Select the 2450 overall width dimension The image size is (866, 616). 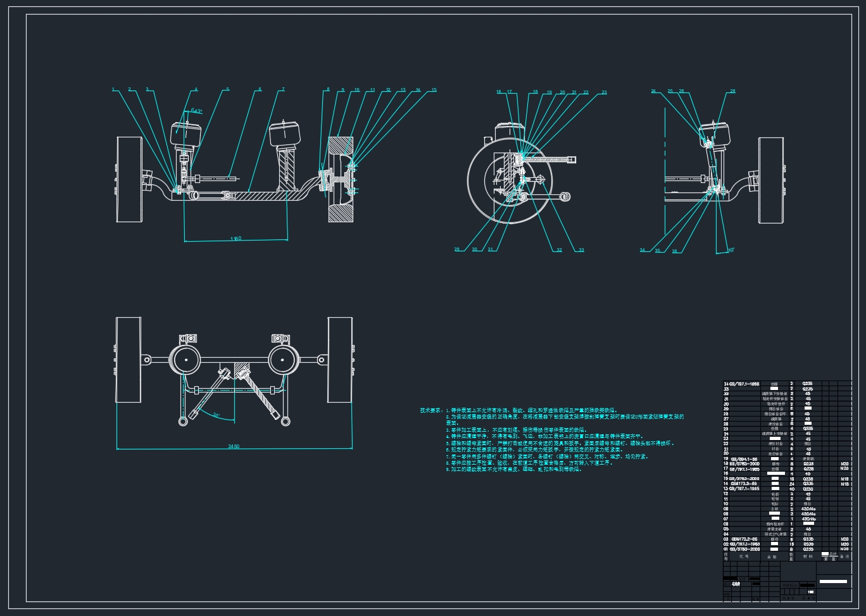234,447
